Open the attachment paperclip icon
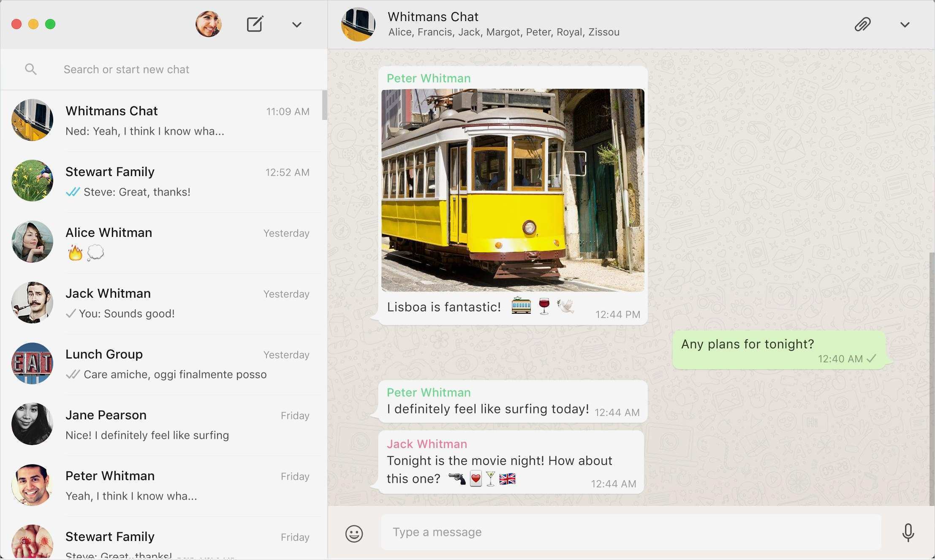 [862, 24]
